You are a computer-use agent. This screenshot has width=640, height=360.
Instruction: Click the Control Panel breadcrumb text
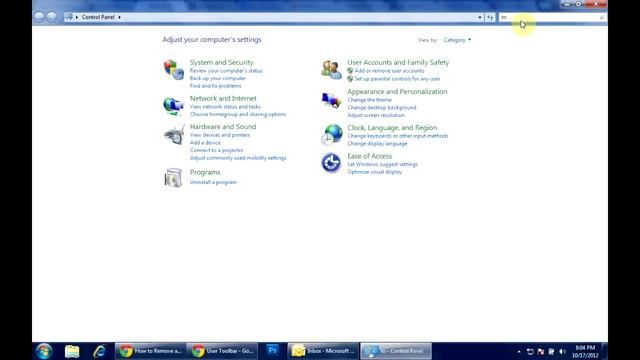(98, 17)
